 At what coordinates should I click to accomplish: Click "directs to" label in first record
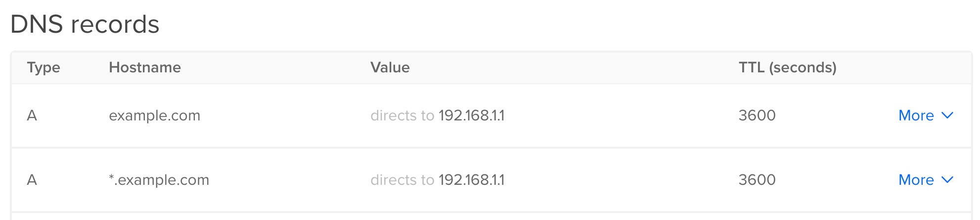[402, 115]
